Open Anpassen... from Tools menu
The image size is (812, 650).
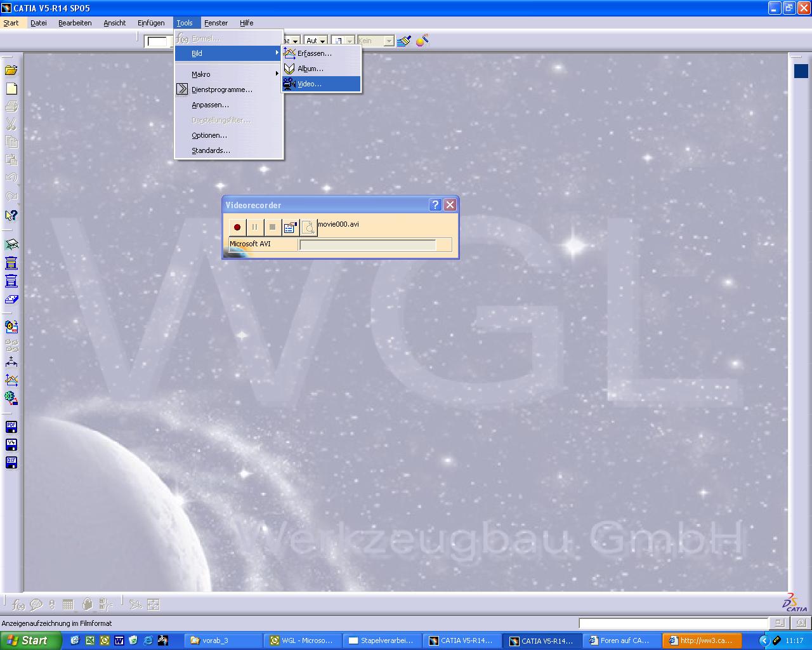click(x=228, y=105)
